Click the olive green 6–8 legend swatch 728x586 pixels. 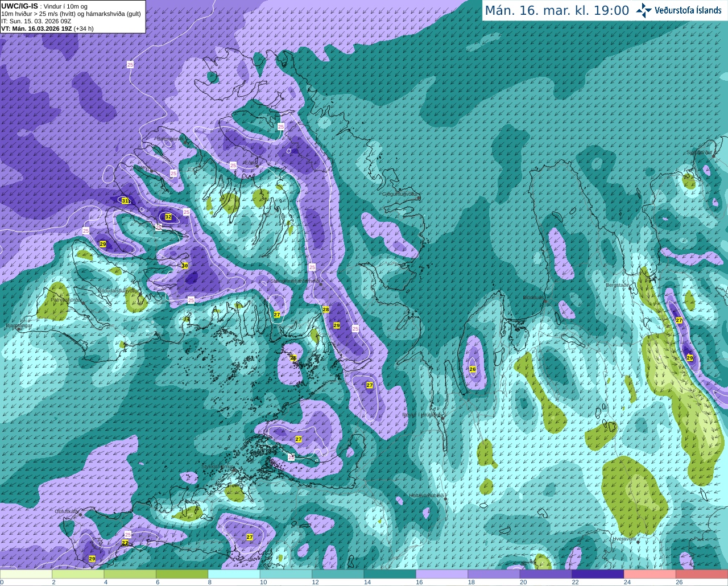pyautogui.click(x=182, y=574)
